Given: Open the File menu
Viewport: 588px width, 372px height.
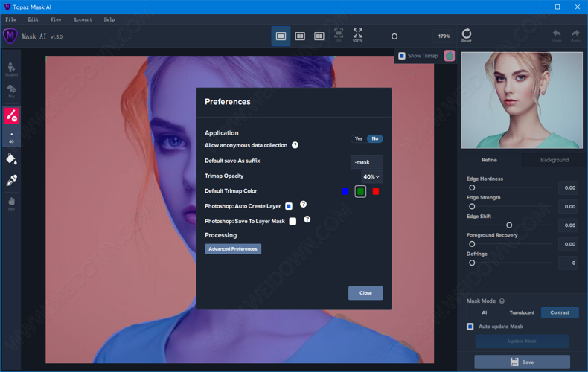Looking at the screenshot, I should click(10, 19).
